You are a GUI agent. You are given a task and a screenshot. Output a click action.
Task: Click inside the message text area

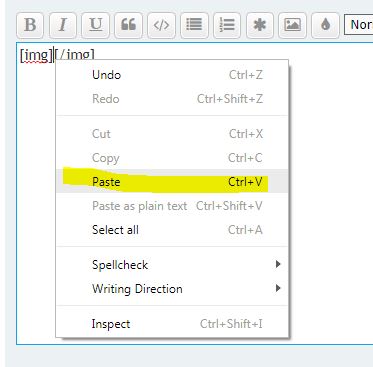(330, 193)
